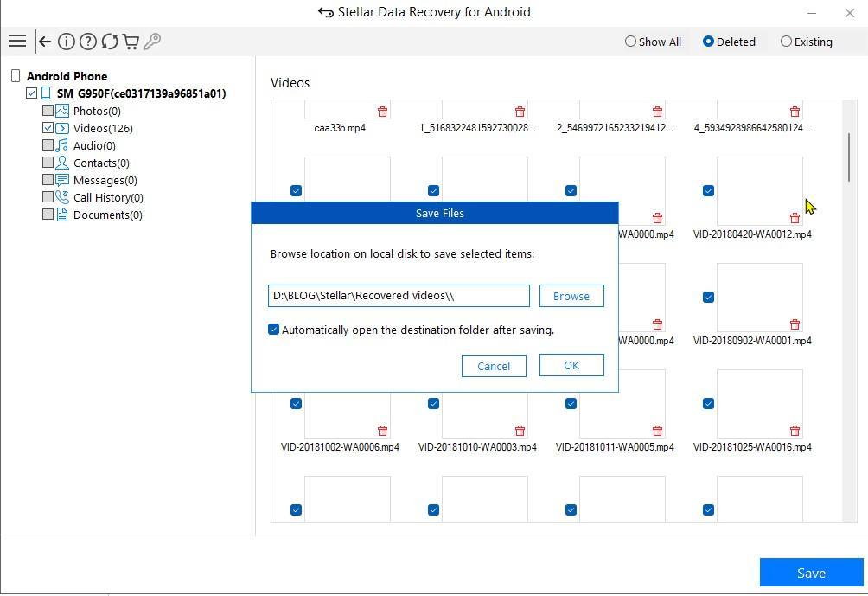Uncheck VID-20180420-WA0012.mp4 checkbox
Viewport: 868px width, 596px height.
(709, 190)
